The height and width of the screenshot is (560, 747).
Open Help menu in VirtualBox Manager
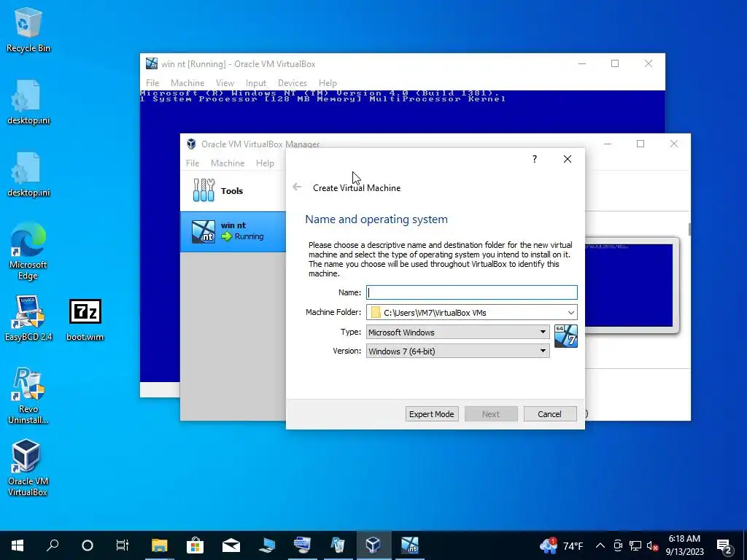pyautogui.click(x=265, y=163)
